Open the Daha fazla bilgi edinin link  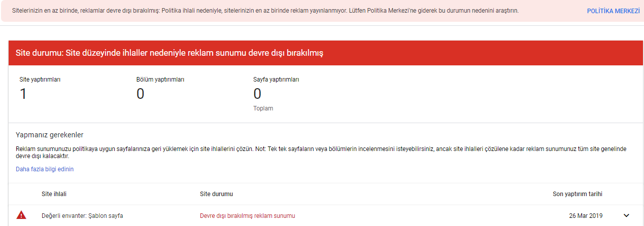click(x=45, y=169)
